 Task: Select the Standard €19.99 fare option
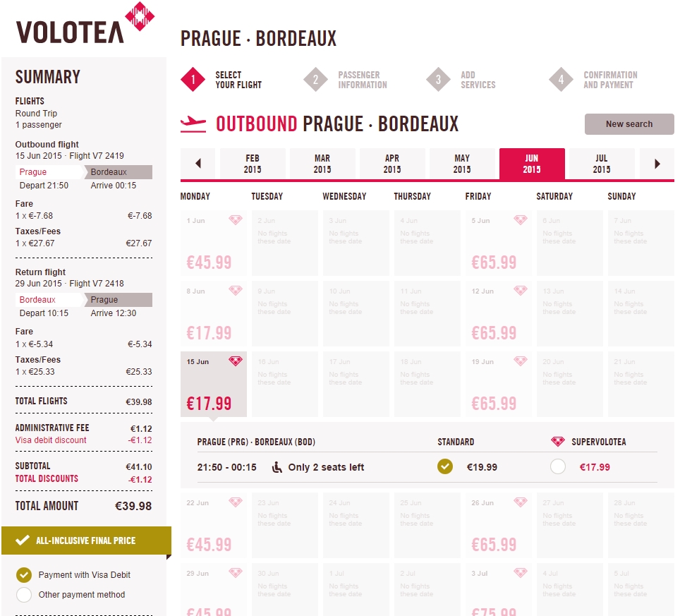445,467
